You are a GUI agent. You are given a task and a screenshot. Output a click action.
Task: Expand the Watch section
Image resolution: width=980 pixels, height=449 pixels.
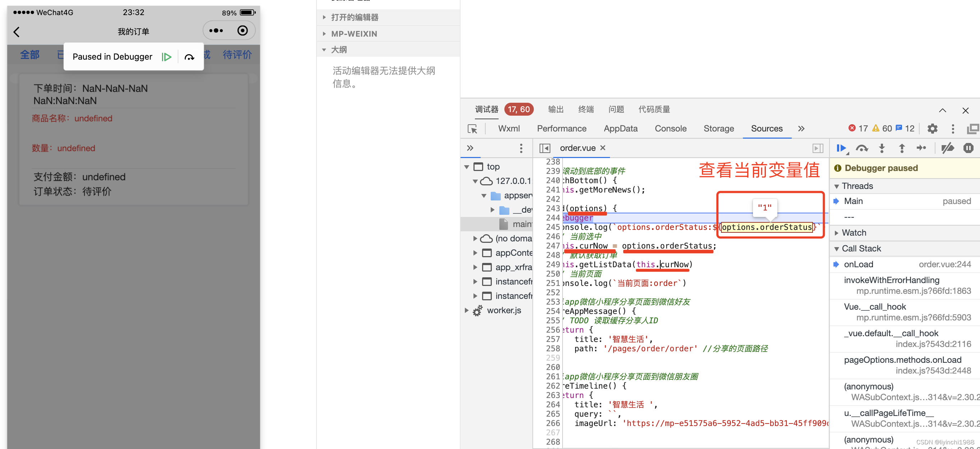[x=854, y=232]
